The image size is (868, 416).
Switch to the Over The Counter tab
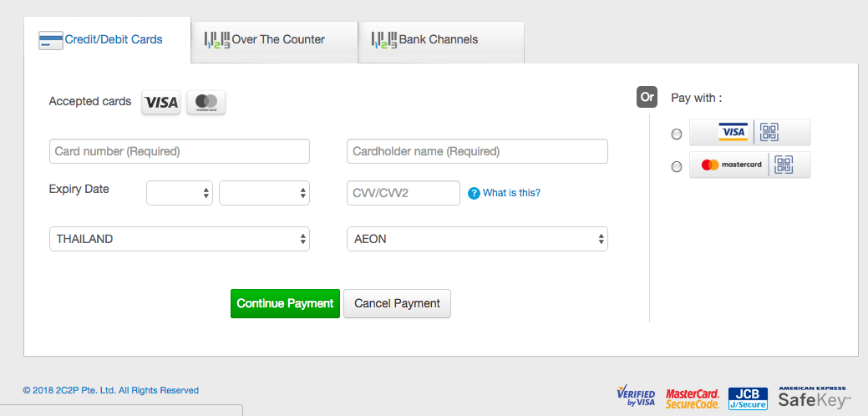[274, 39]
